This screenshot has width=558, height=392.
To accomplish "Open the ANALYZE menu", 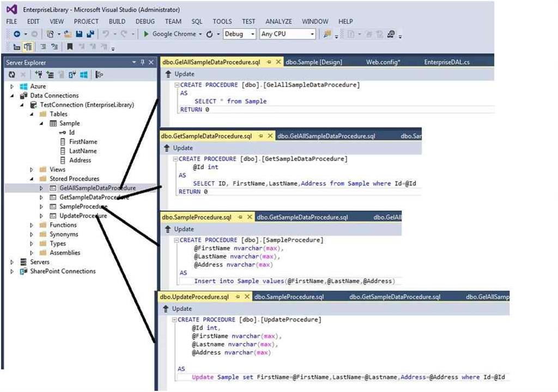I will [x=278, y=21].
